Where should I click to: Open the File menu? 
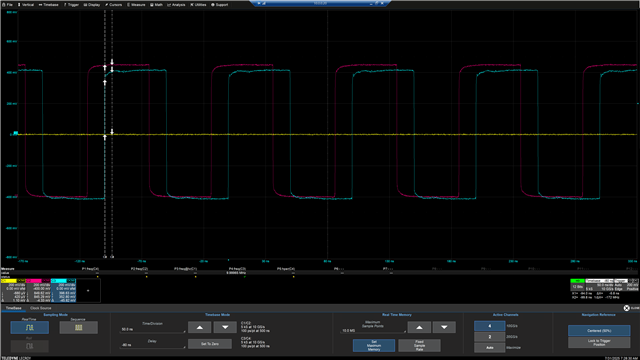click(x=8, y=4)
